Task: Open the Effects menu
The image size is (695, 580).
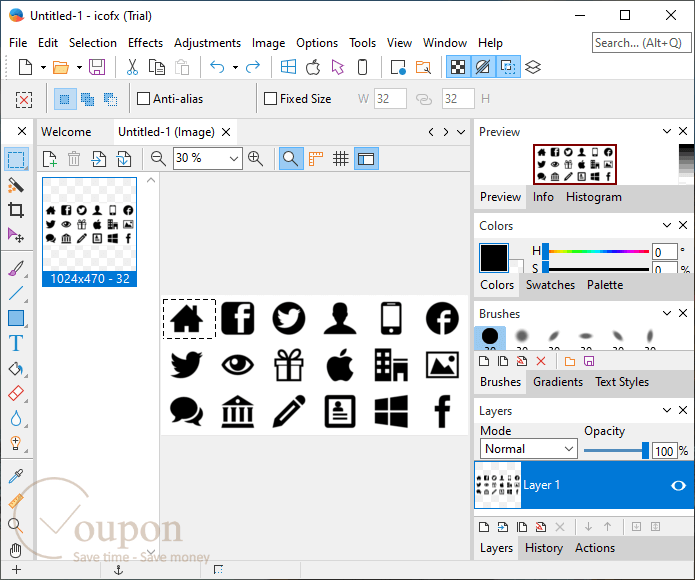Action: click(145, 43)
